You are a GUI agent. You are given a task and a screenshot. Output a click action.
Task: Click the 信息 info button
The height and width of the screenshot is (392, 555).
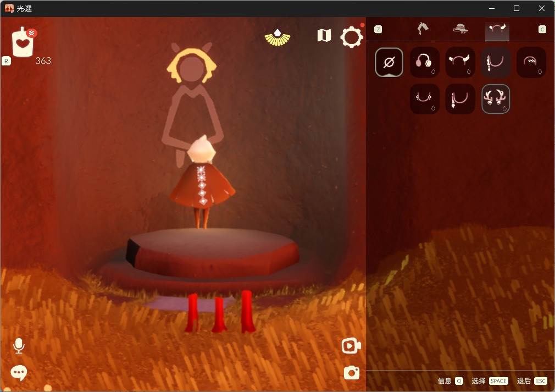point(450,380)
